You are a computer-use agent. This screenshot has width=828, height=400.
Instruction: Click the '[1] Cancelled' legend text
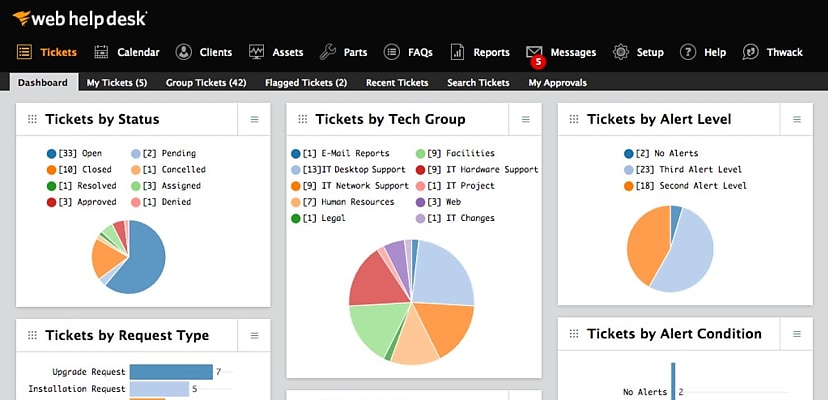(x=176, y=170)
